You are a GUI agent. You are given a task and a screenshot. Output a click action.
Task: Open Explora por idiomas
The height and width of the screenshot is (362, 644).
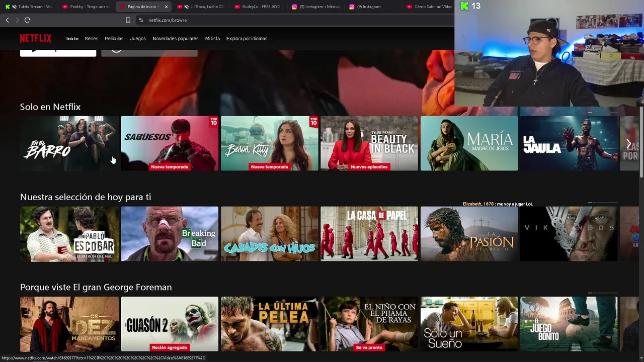[x=247, y=39]
